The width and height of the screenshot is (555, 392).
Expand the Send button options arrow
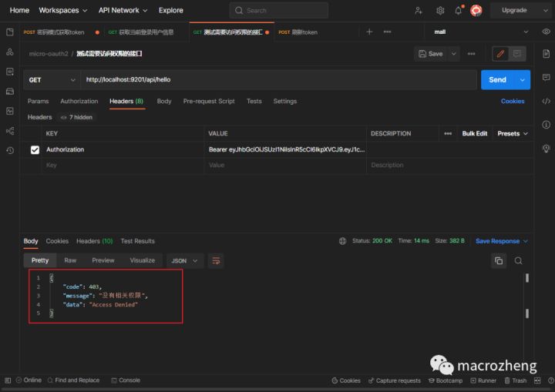pyautogui.click(x=523, y=80)
